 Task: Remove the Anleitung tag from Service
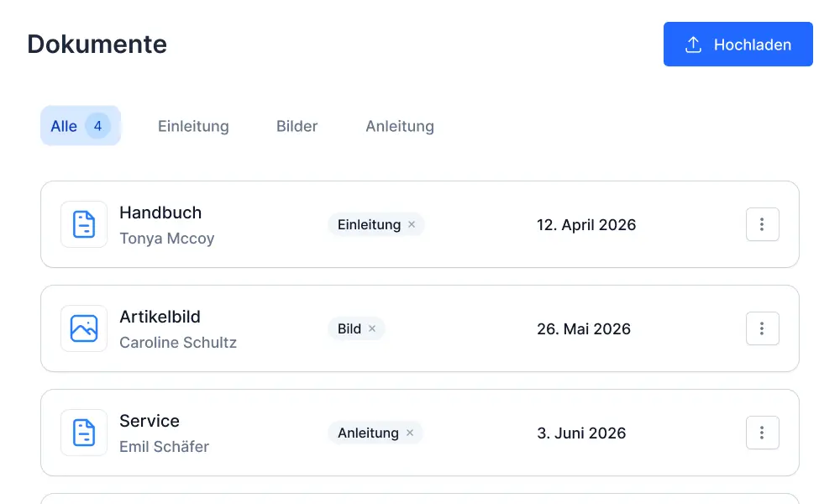click(x=410, y=433)
